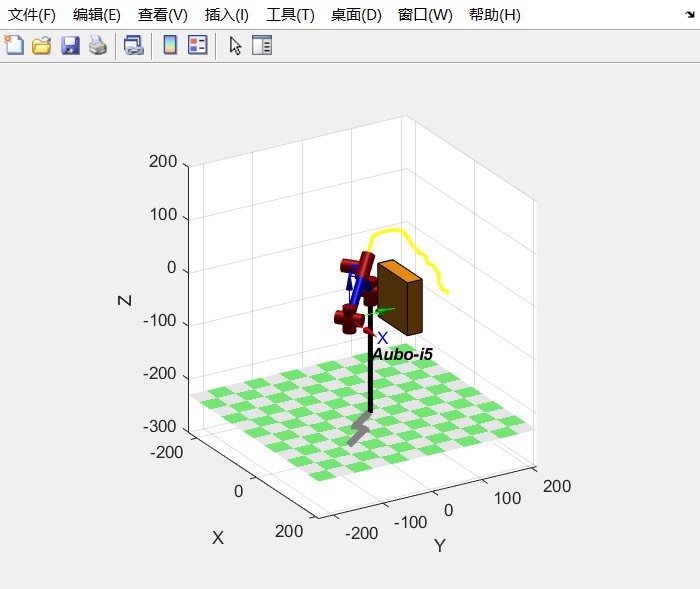Click the Link Plot icon
Image resolution: width=700 pixels, height=589 pixels.
pos(133,46)
